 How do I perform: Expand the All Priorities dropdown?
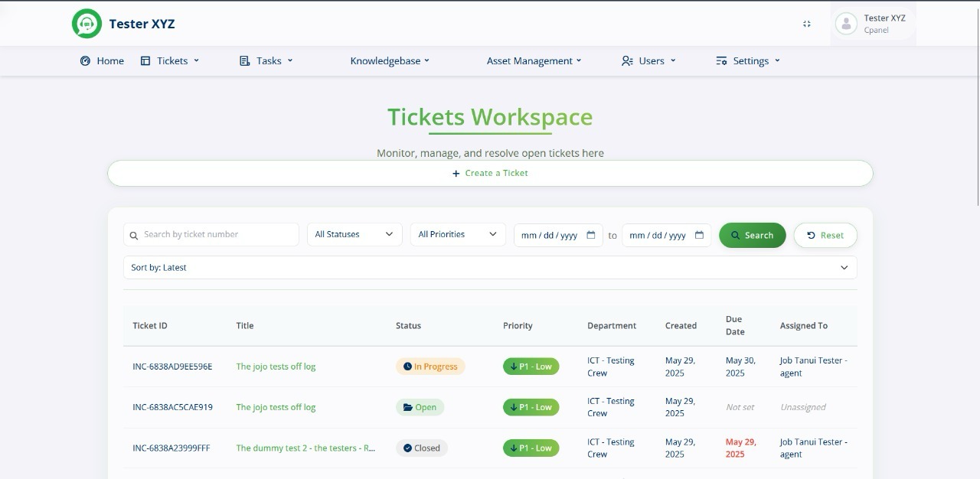[458, 234]
